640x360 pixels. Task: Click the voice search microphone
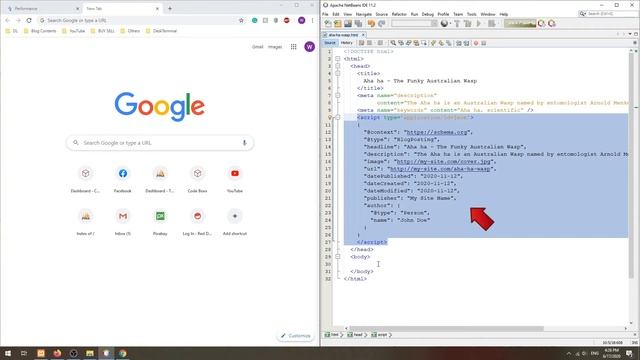click(x=244, y=142)
